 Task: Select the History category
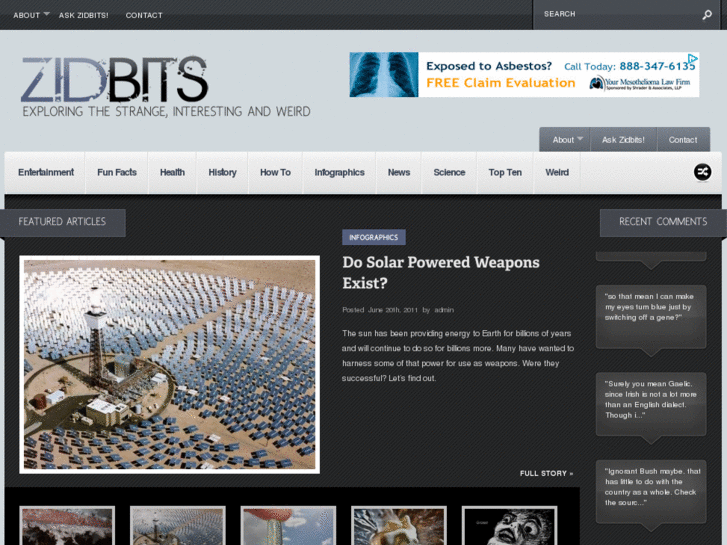pyautogui.click(x=223, y=173)
